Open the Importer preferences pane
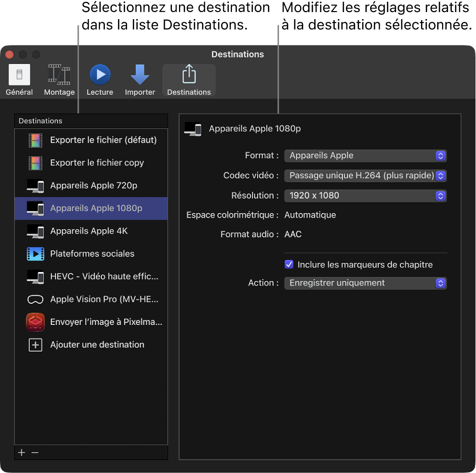Screen dimensions: 476x473 click(140, 80)
